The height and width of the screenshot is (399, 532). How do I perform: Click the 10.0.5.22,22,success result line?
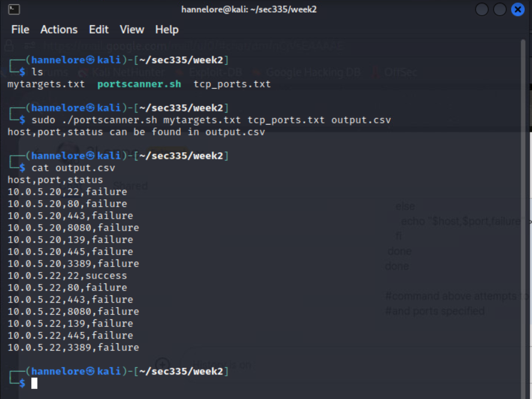[67, 276]
